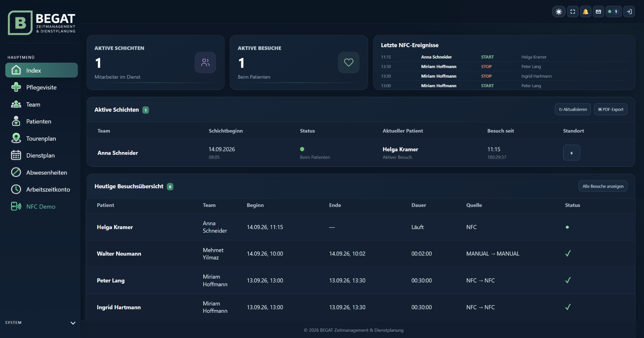This screenshot has height=338, width=644.
Task: Open messages envelope icon
Action: (x=598, y=12)
